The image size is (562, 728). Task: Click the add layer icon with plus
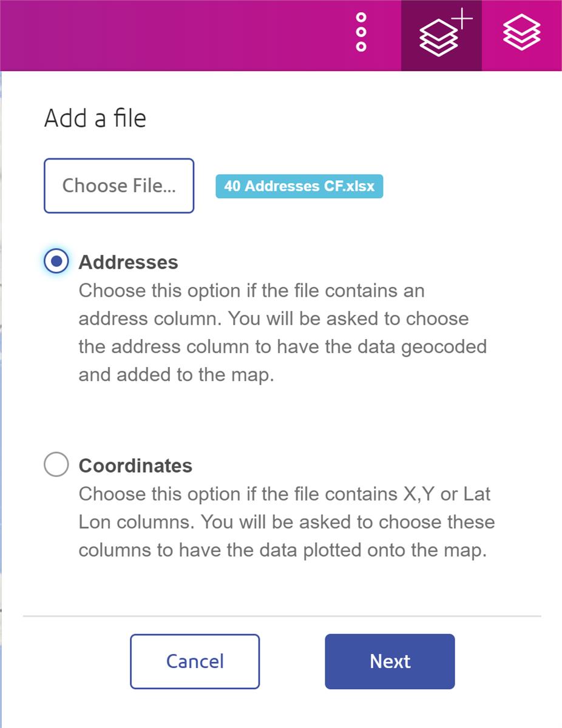441,35
